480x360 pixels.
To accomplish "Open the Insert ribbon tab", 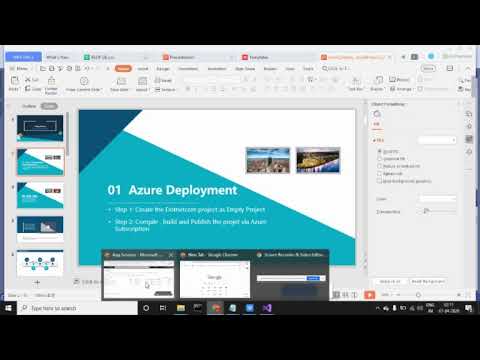I will point(143,69).
